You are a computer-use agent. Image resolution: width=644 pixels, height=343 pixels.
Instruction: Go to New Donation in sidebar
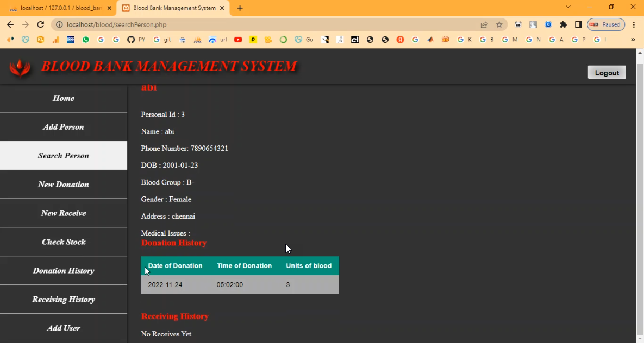pyautogui.click(x=64, y=185)
